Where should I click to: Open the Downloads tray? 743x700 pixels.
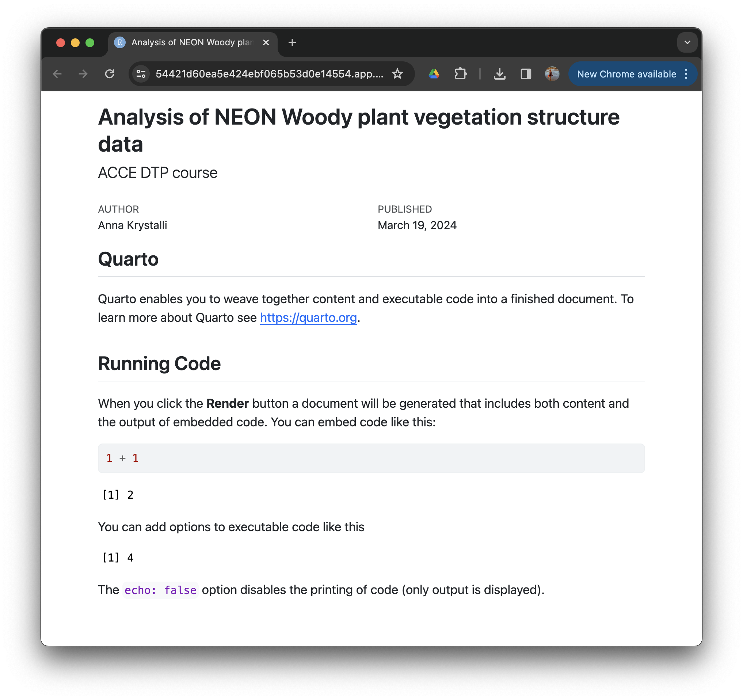pos(499,74)
